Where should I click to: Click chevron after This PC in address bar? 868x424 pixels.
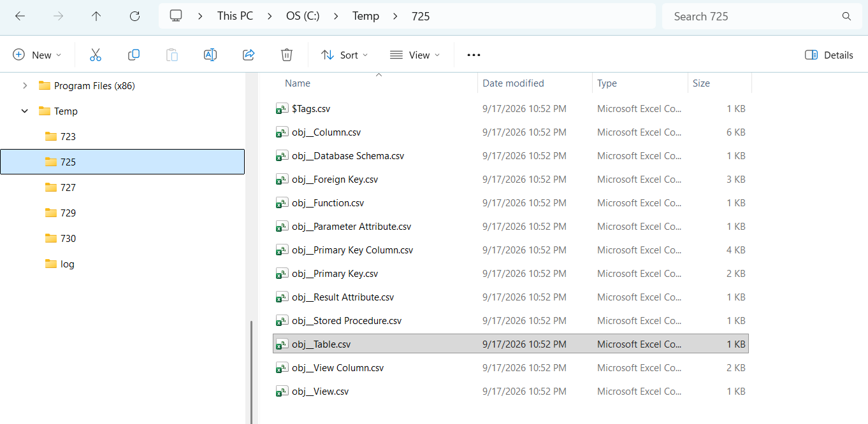point(270,17)
